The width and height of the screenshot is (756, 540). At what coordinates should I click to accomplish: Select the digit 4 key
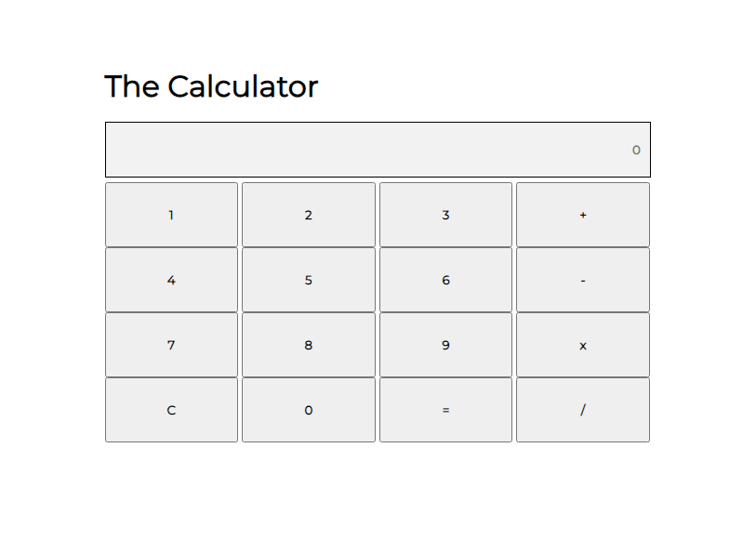coord(171,280)
